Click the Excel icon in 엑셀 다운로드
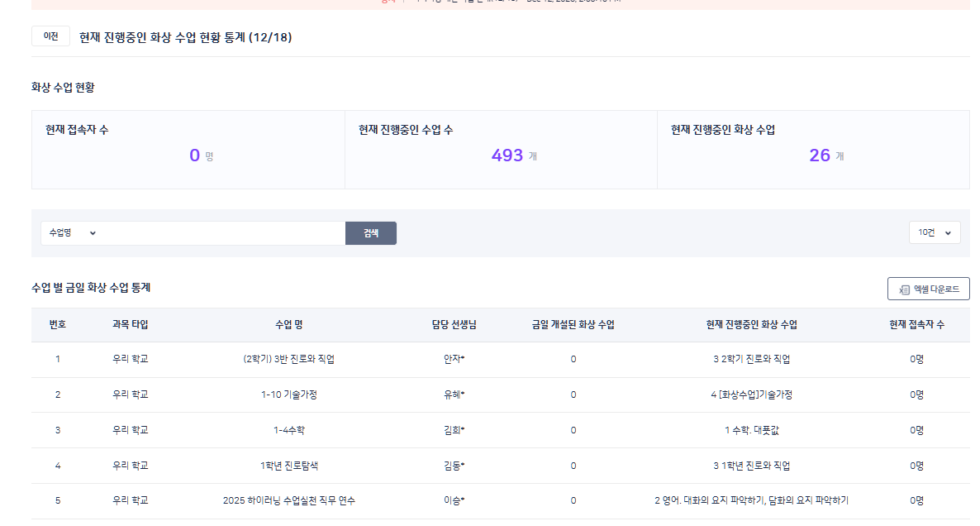980x526 pixels. click(x=905, y=289)
